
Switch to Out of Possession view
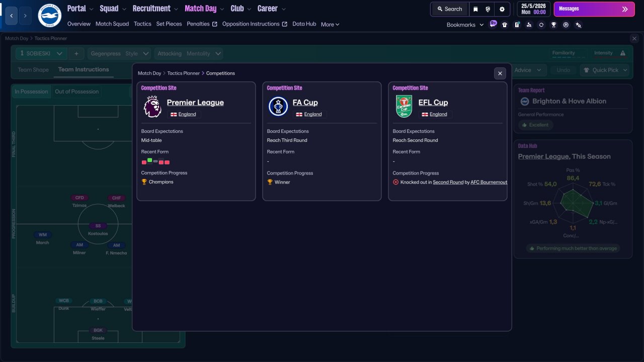pos(76,92)
